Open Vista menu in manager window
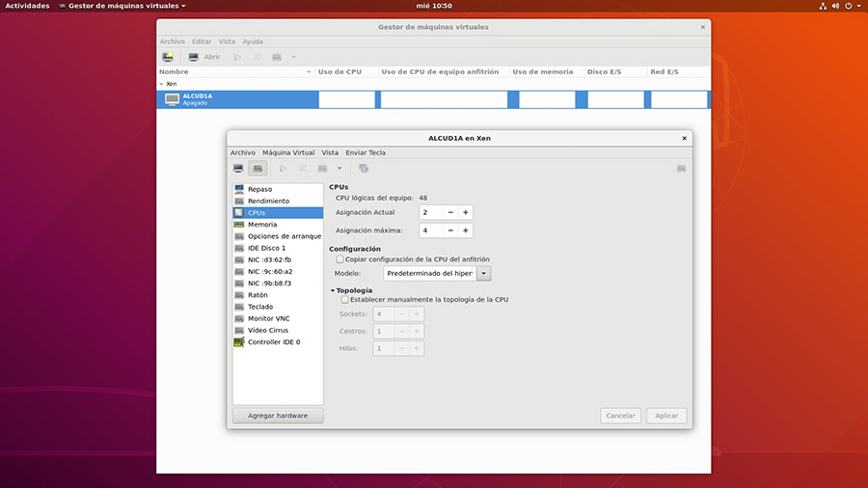 tap(227, 41)
